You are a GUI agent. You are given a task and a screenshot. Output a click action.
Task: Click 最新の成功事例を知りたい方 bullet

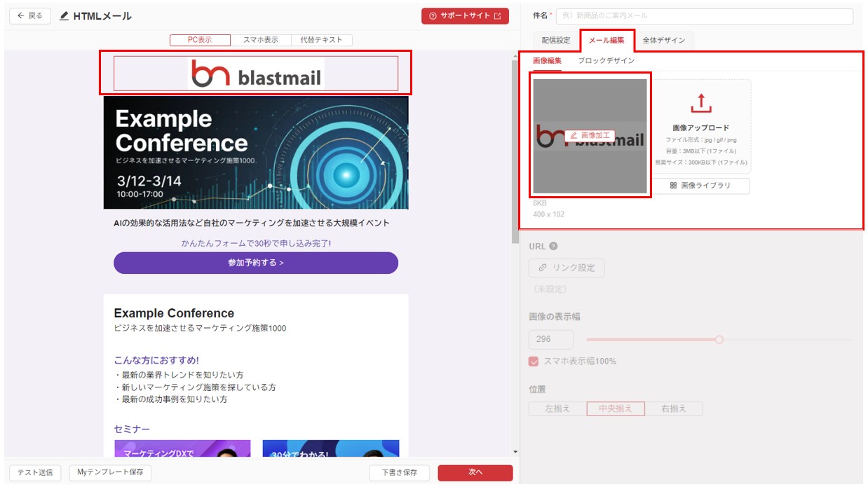click(170, 399)
